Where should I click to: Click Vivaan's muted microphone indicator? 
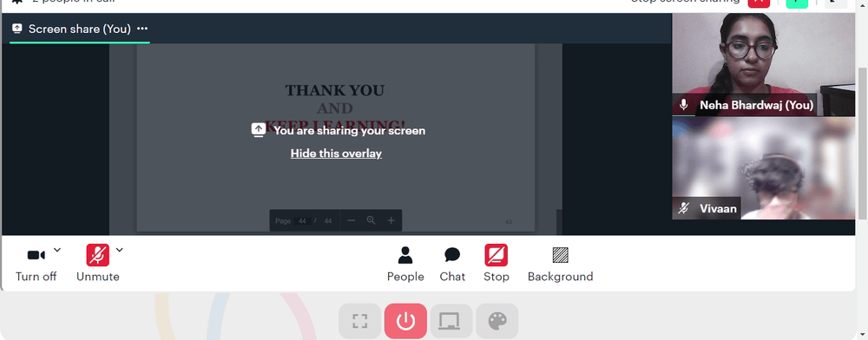(x=684, y=208)
